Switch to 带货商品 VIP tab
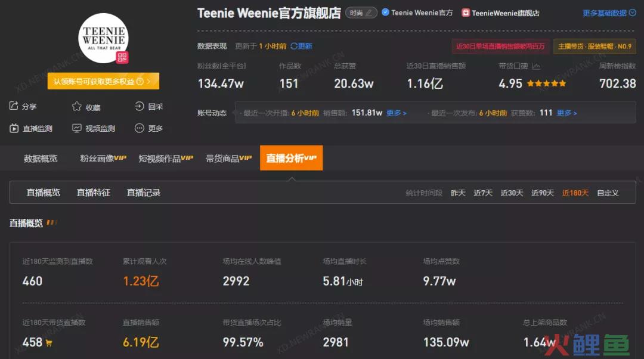 [228, 159]
